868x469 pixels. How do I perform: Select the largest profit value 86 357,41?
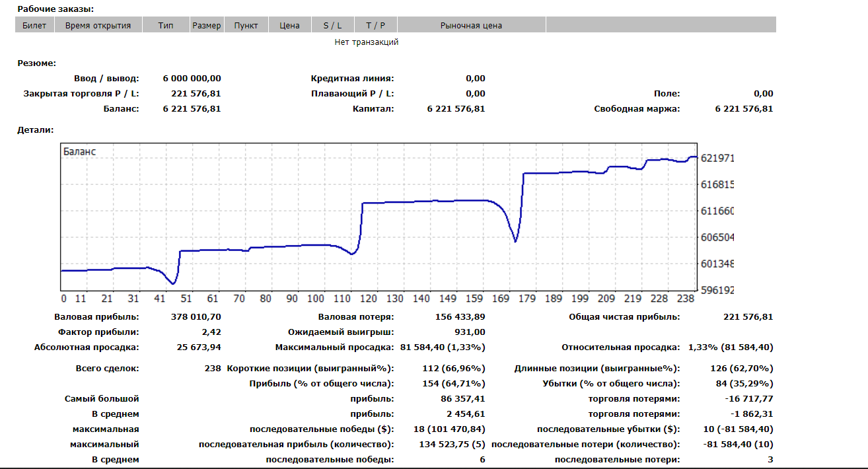[463, 399]
